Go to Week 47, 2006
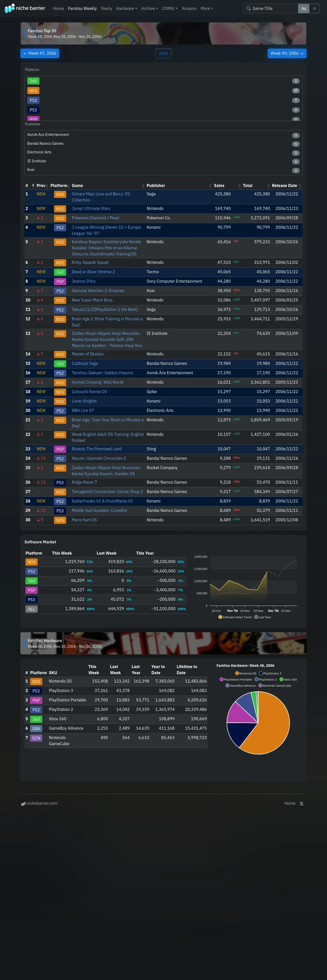Image resolution: width=327 pixels, height=980 pixels. tap(40, 53)
